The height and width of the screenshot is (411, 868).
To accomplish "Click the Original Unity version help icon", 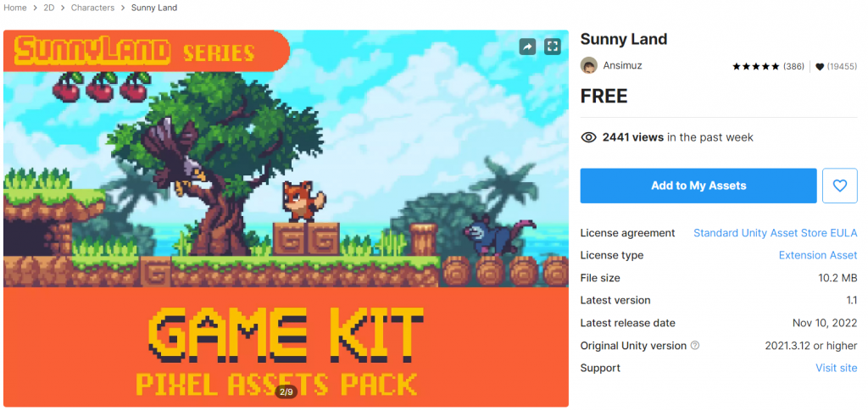I will click(695, 345).
